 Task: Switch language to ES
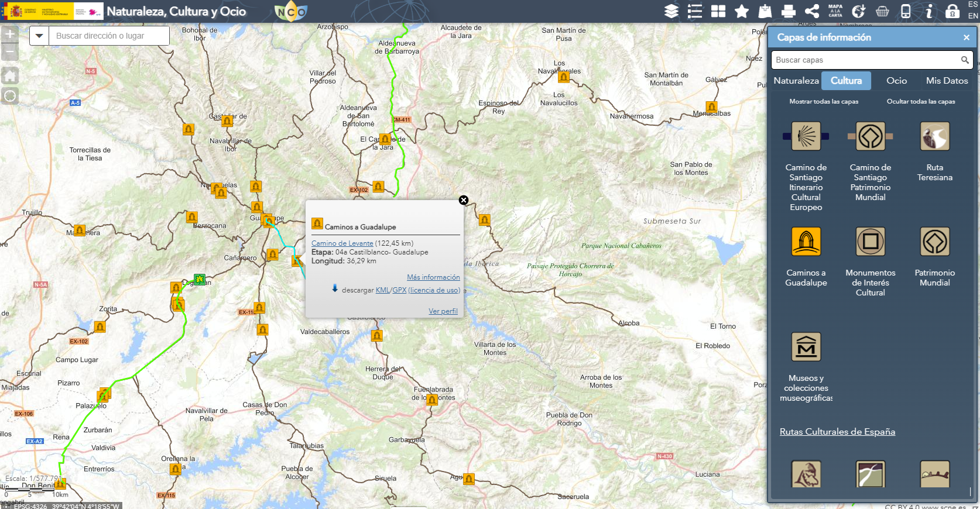point(972,5)
